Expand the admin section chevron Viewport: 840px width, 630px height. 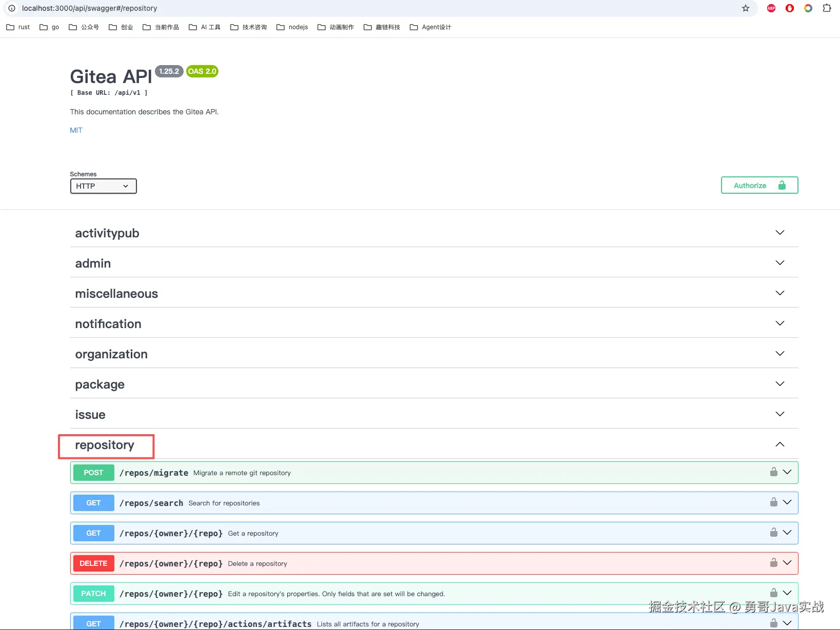pos(780,263)
